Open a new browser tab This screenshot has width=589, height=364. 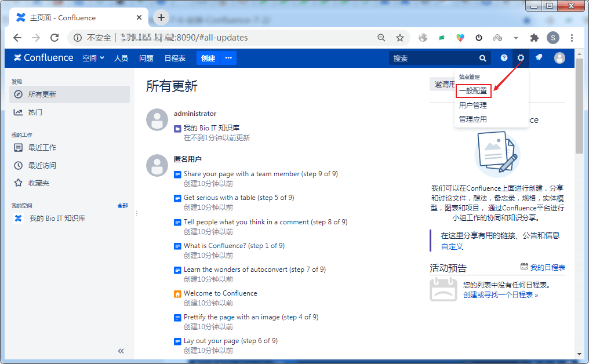161,17
